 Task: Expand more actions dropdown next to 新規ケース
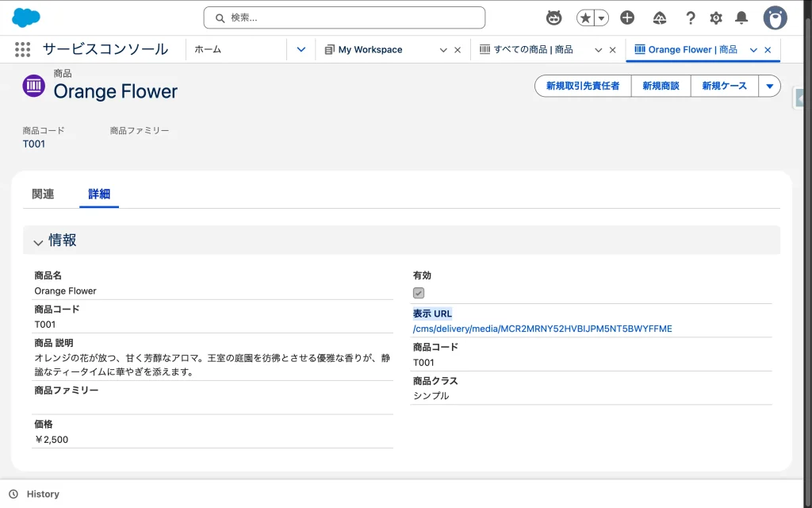[x=769, y=86]
